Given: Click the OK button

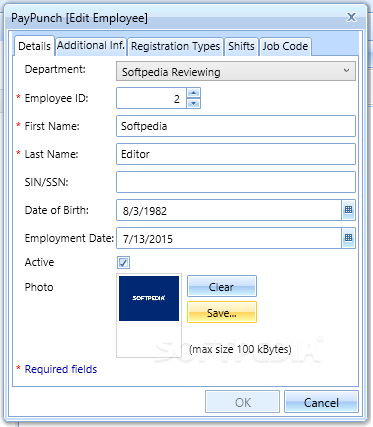Looking at the screenshot, I should pos(242,402).
